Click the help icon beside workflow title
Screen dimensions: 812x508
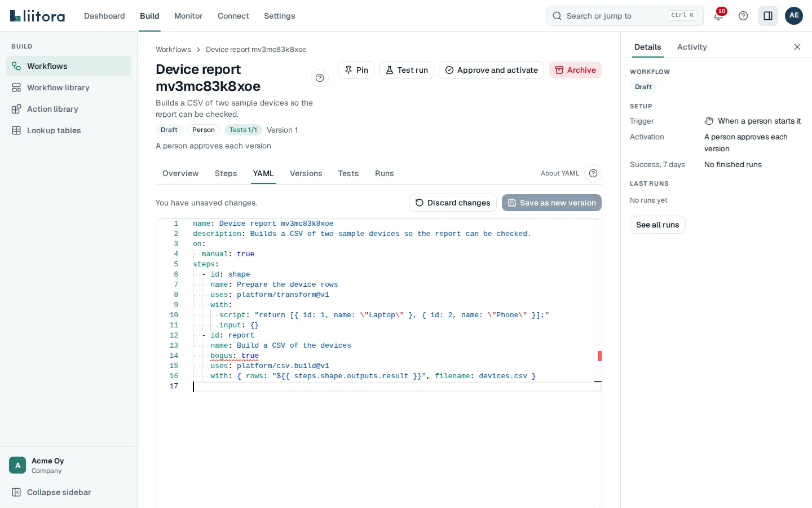point(320,78)
